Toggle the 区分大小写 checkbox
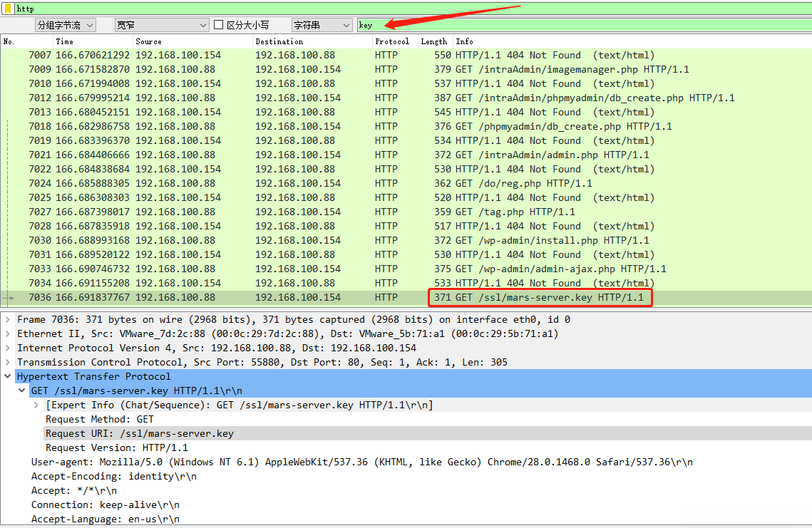 219,25
